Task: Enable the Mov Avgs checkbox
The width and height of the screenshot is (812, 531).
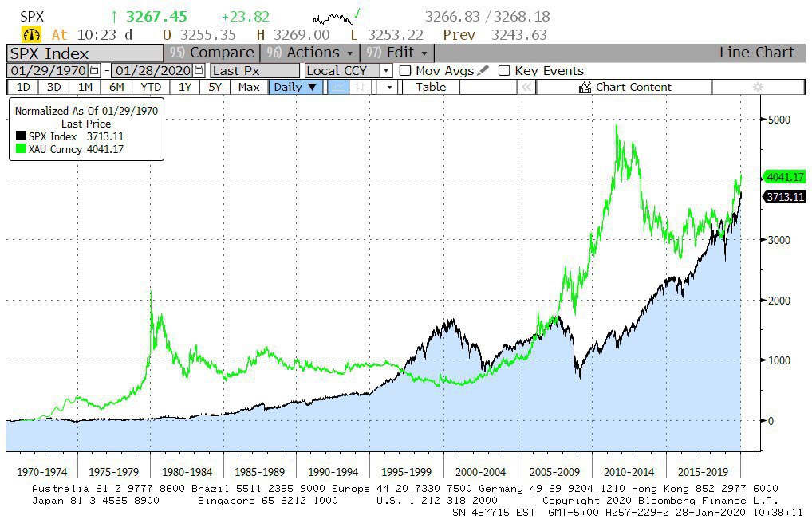Action: 405,70
